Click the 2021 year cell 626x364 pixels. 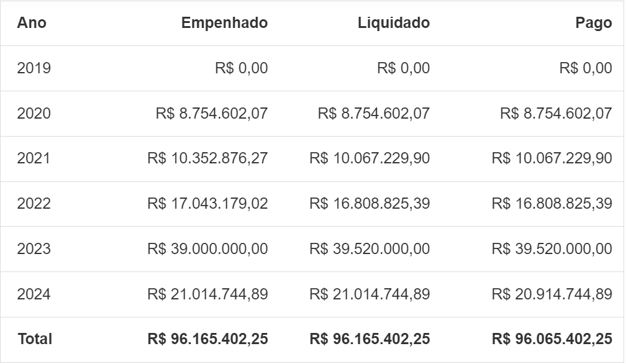coord(34,158)
